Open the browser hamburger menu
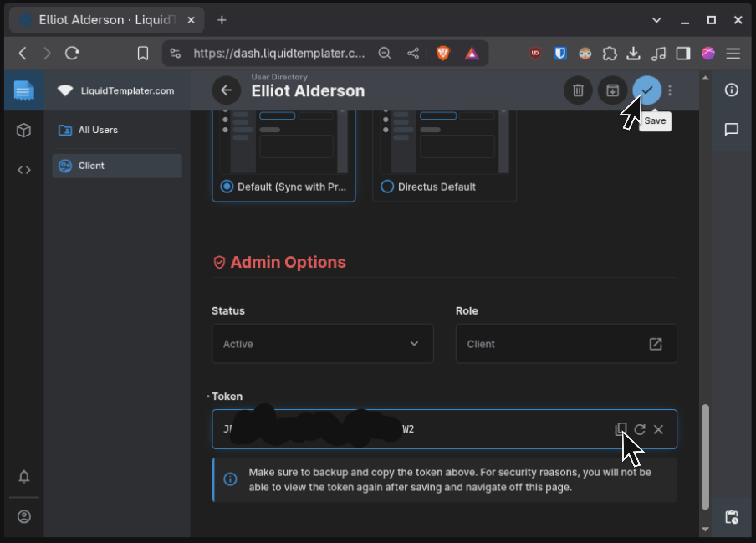The image size is (756, 543). click(733, 53)
